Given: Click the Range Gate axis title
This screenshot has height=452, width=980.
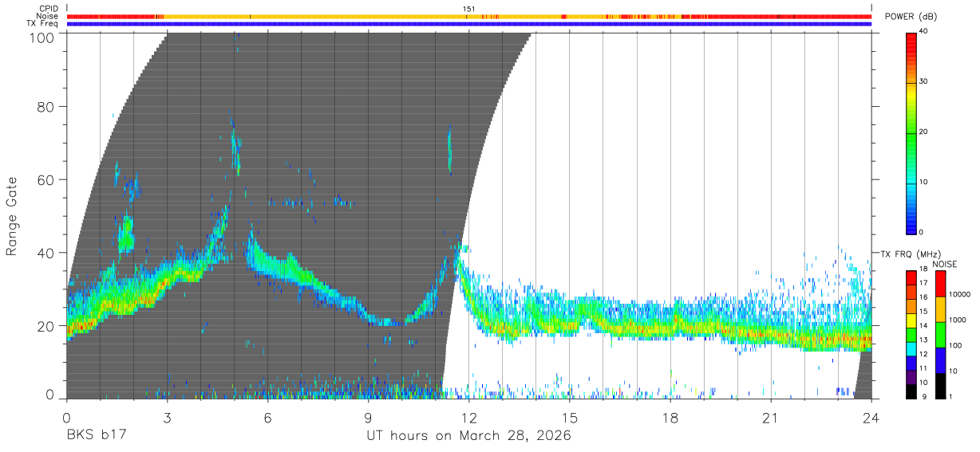Looking at the screenshot, I should click(12, 216).
